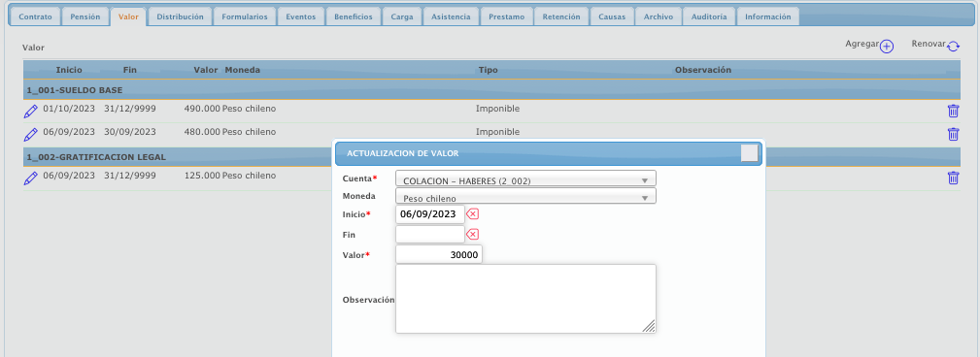Open the Causas tab
Image resolution: width=980 pixels, height=357 pixels.
click(612, 16)
